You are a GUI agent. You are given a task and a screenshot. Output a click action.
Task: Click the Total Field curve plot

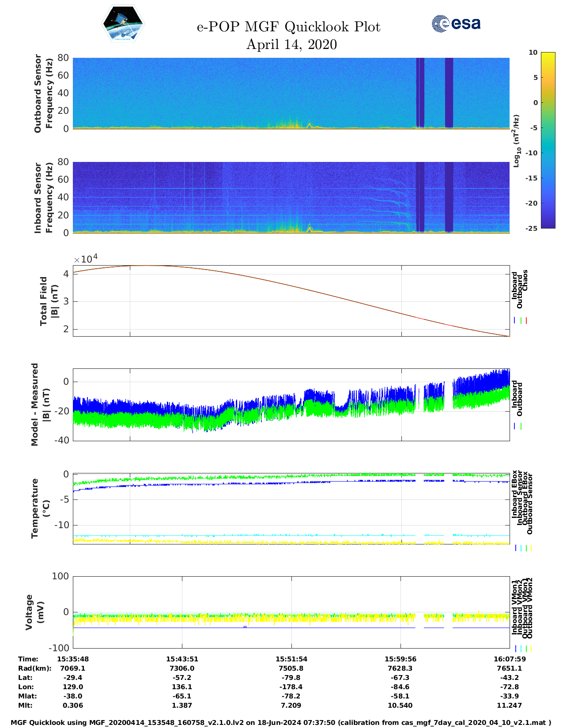click(291, 300)
